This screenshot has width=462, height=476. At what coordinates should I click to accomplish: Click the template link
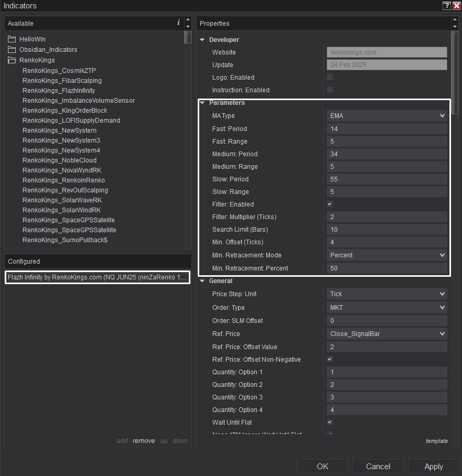coord(436,441)
